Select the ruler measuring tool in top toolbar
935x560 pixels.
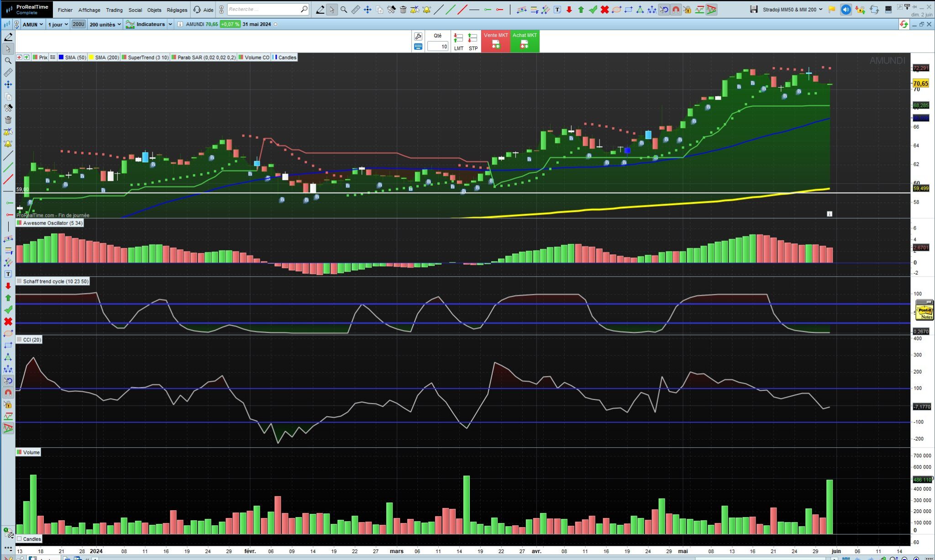[x=355, y=10]
